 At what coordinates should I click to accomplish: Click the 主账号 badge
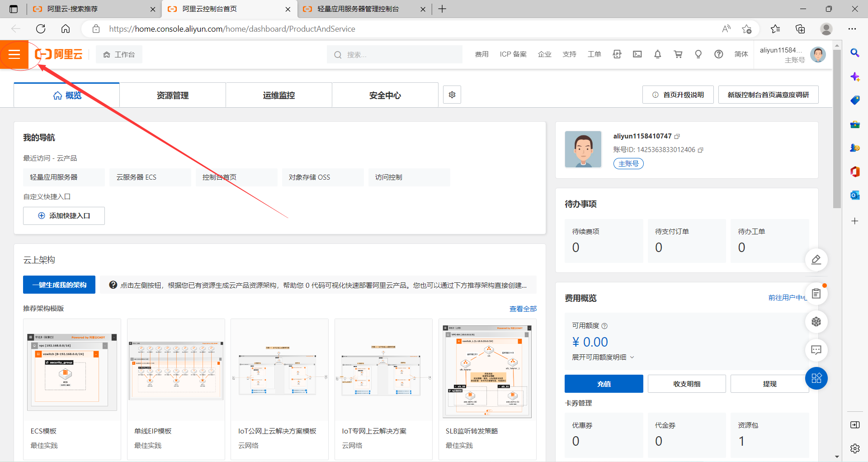click(628, 163)
